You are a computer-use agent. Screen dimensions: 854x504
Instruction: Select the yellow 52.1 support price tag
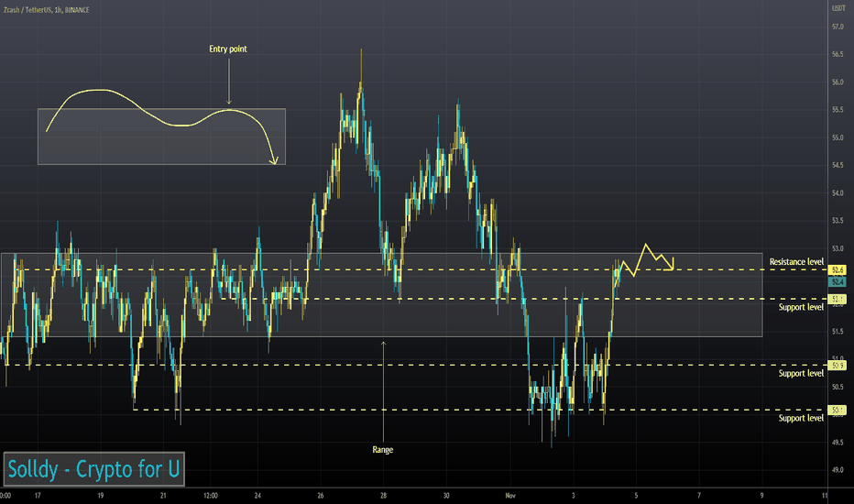click(838, 299)
